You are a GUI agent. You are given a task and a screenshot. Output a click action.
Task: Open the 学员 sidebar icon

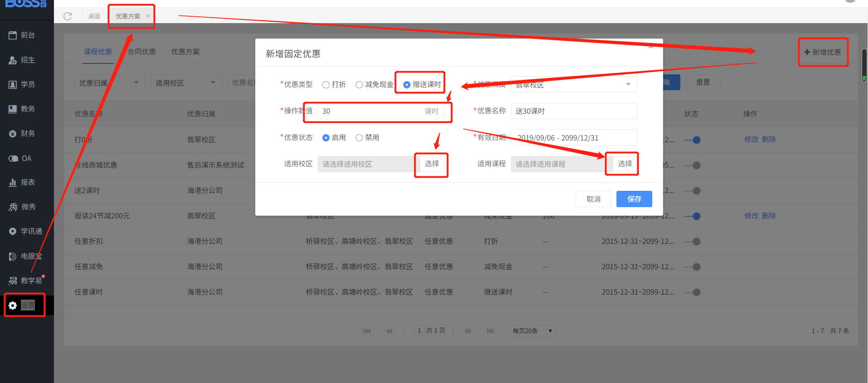point(13,84)
